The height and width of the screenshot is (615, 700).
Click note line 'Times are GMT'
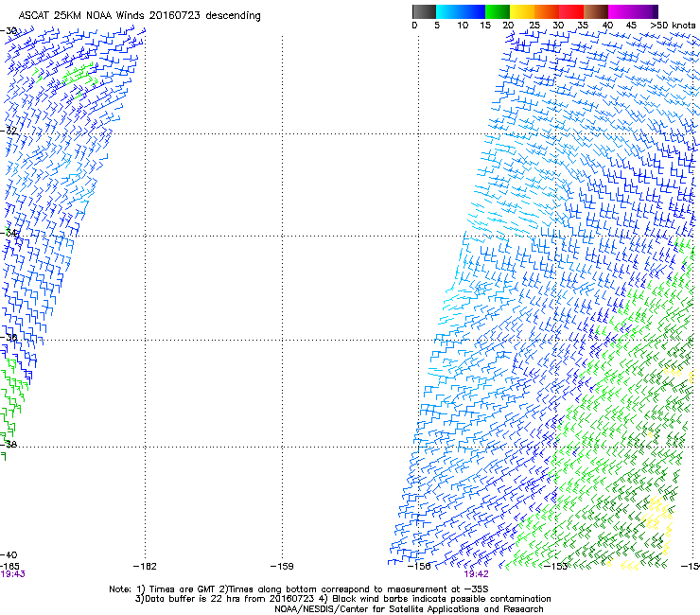point(183,589)
